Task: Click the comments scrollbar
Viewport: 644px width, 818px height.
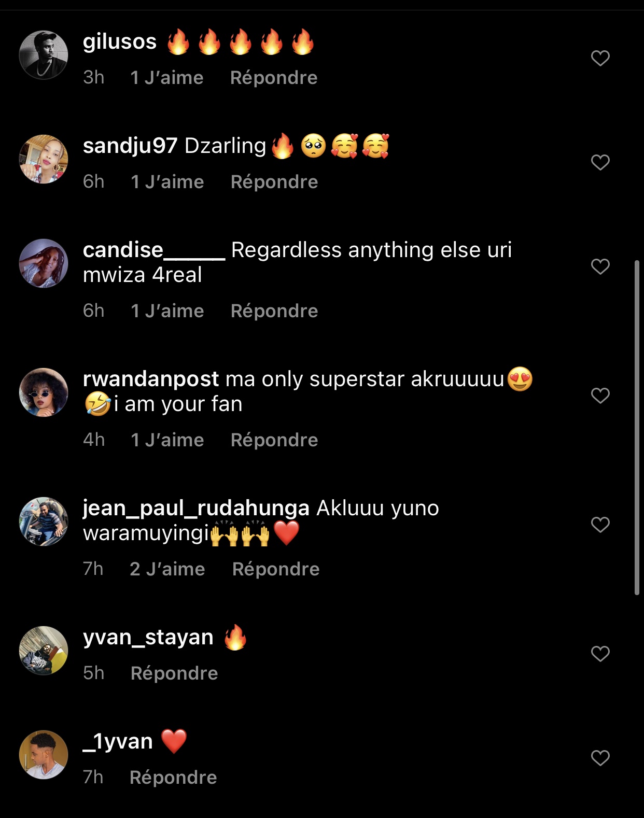Action: 637,428
